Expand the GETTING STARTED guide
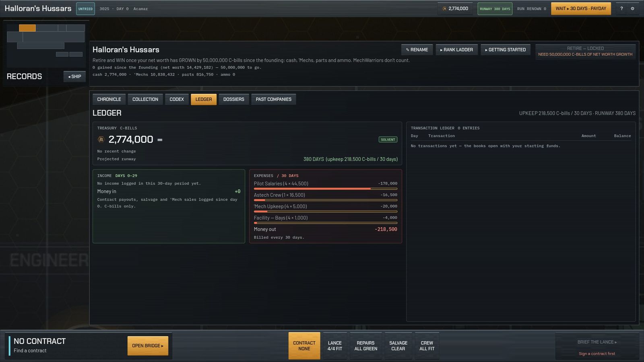644x362 pixels. (x=506, y=50)
